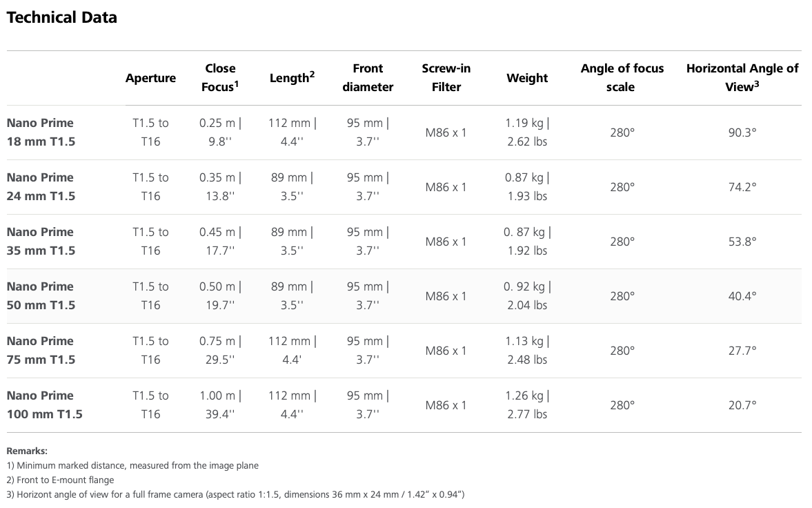Select the 20.7° angle of view value
This screenshot has height=508, width=812.
click(x=742, y=405)
